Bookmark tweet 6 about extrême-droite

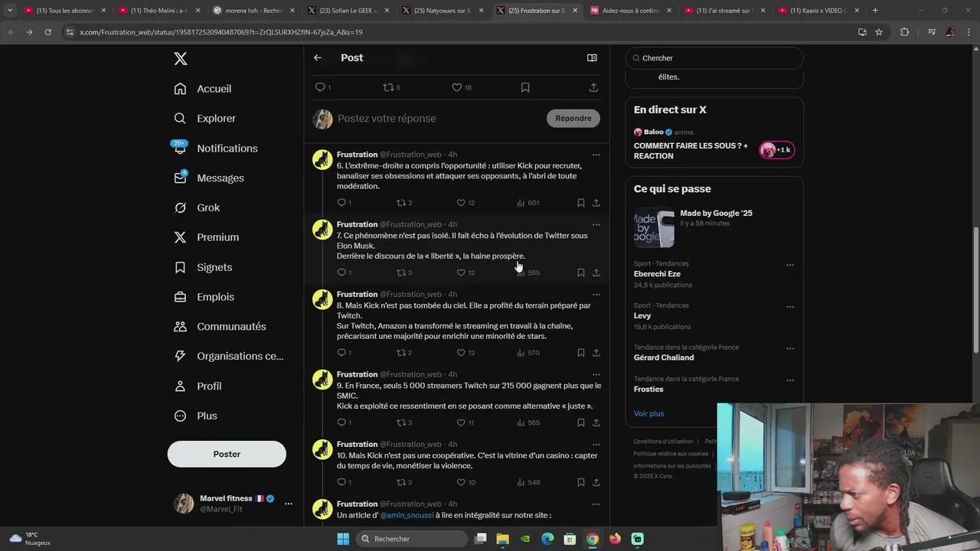coord(580,203)
